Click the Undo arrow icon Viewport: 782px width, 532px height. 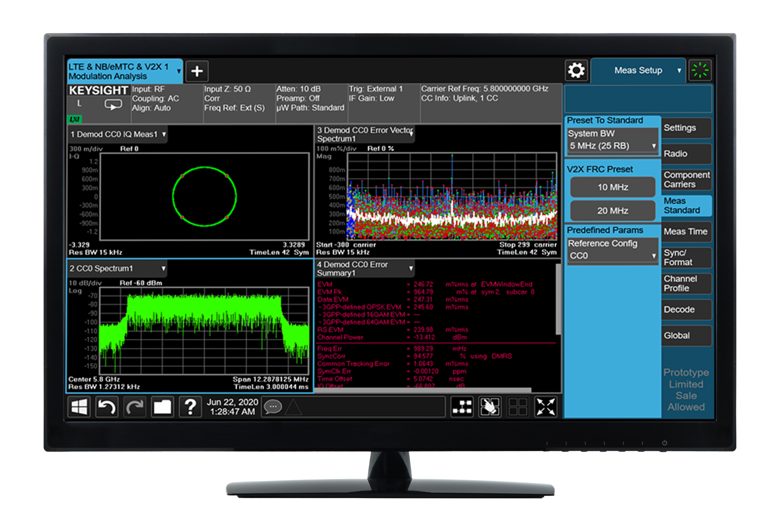(106, 407)
